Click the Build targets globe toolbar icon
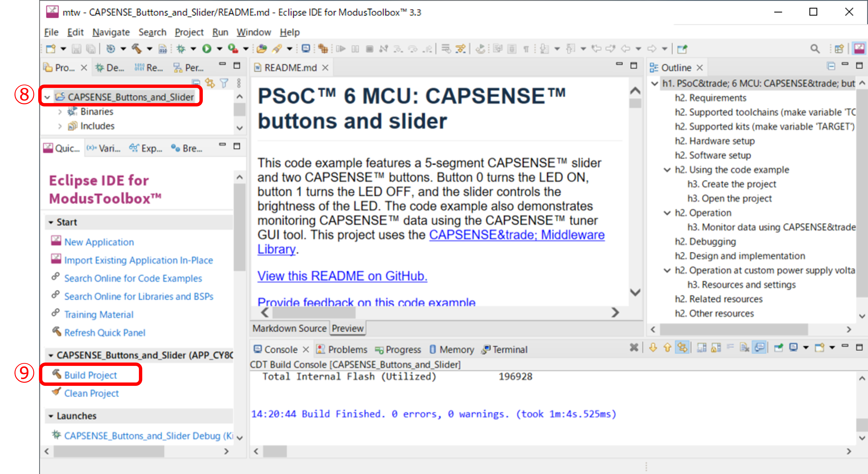The image size is (868, 474). (111, 49)
